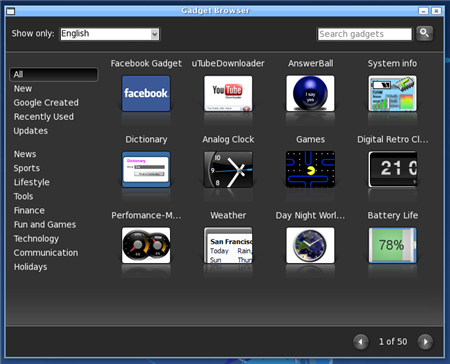
Task: Open the Weather gadget icon
Action: coord(228,245)
